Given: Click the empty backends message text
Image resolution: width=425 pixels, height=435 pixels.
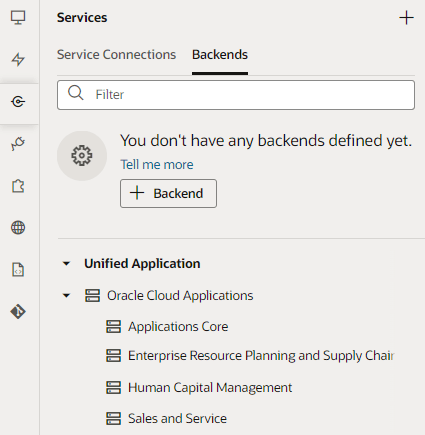Looking at the screenshot, I should click(266, 141).
